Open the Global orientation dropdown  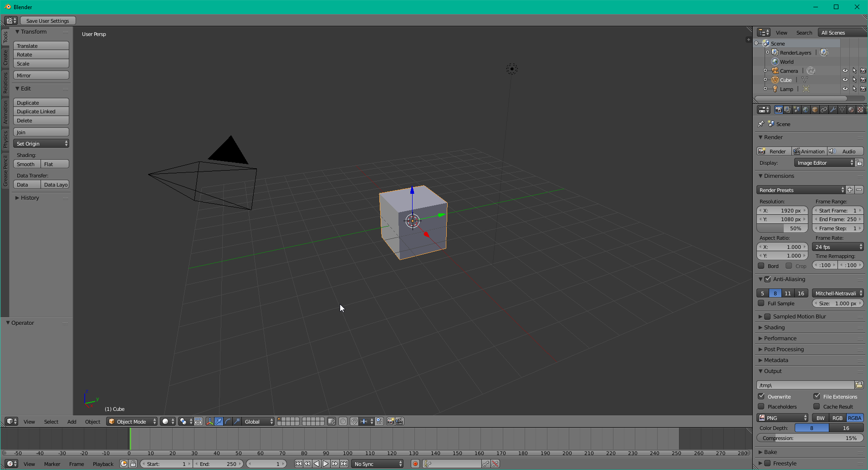tap(258, 421)
